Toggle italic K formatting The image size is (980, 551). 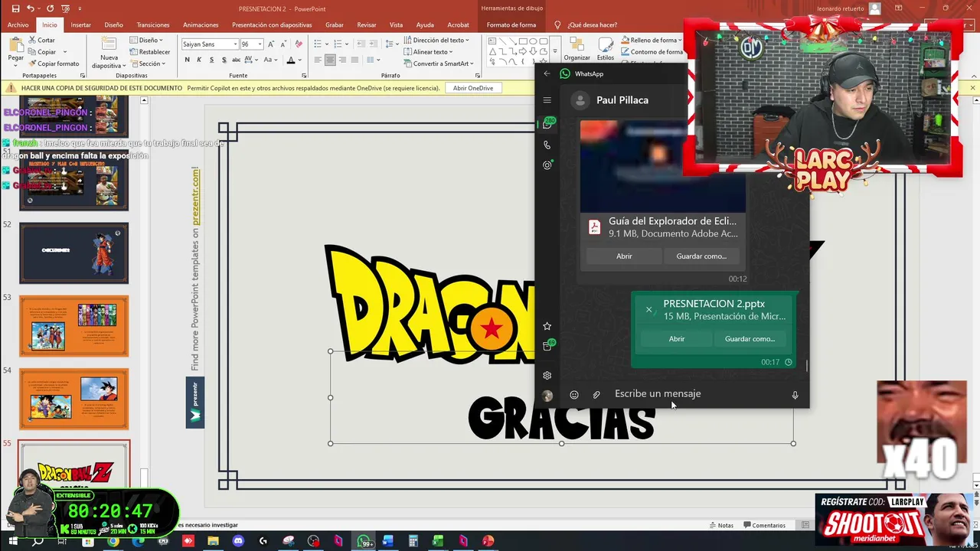(199, 60)
